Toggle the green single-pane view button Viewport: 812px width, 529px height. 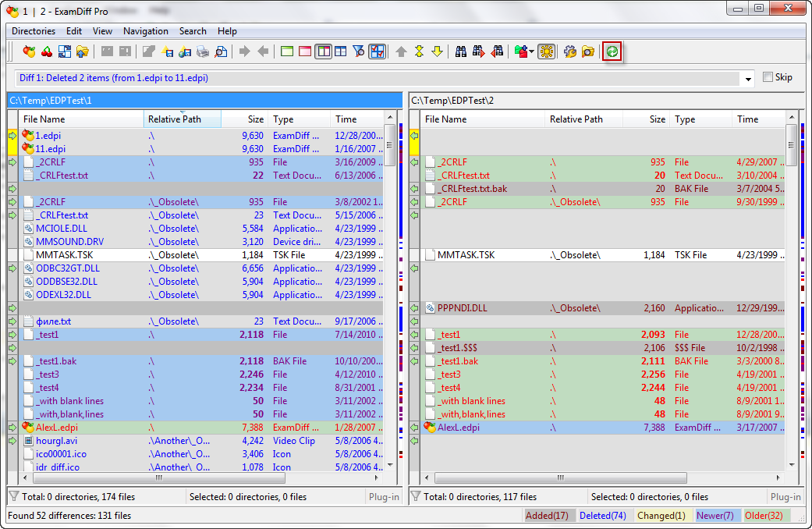(x=287, y=51)
